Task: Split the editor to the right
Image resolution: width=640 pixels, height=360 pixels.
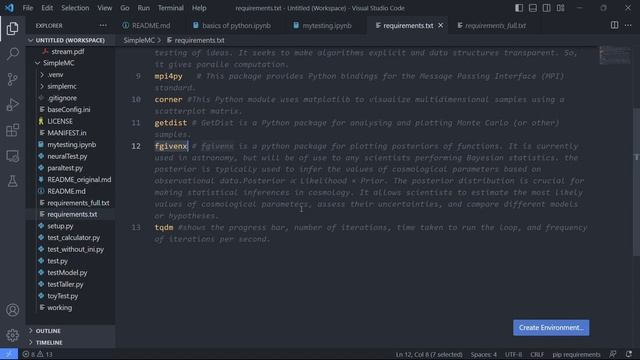Action: tap(614, 25)
